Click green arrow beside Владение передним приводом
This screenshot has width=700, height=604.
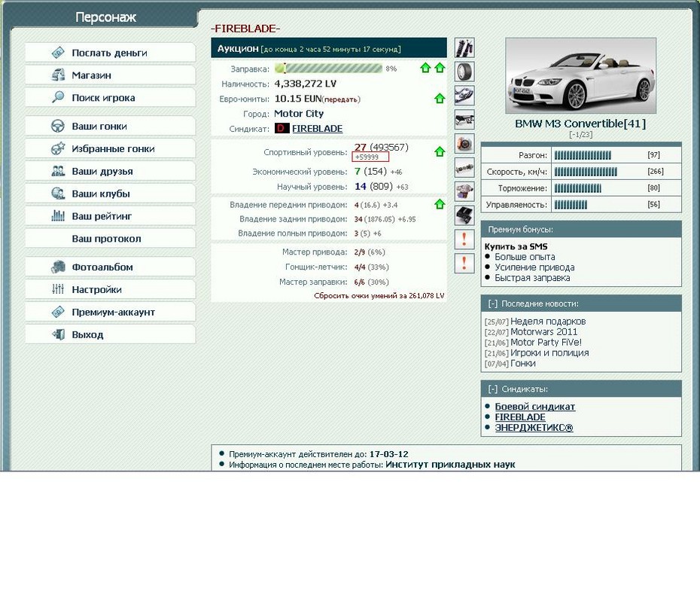440,204
